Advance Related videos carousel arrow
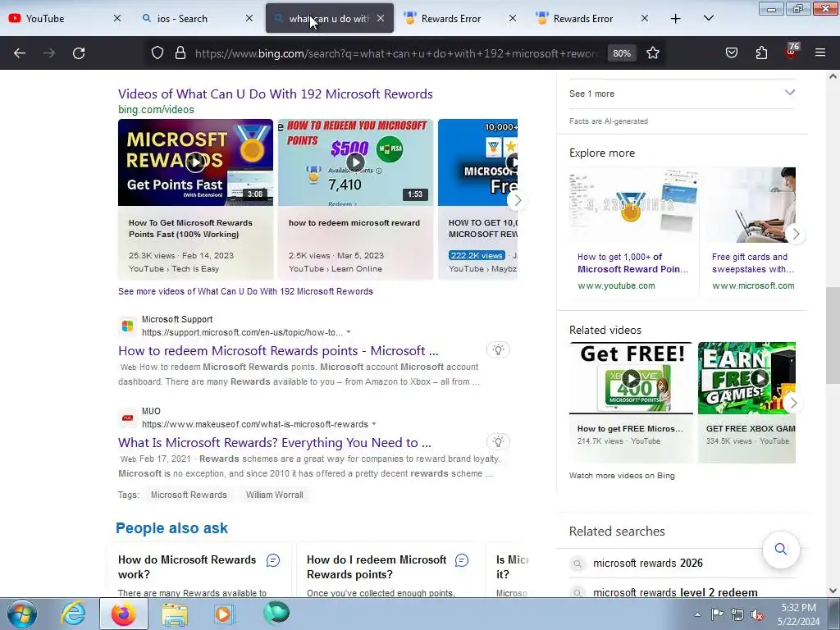The image size is (840, 630). click(x=793, y=403)
